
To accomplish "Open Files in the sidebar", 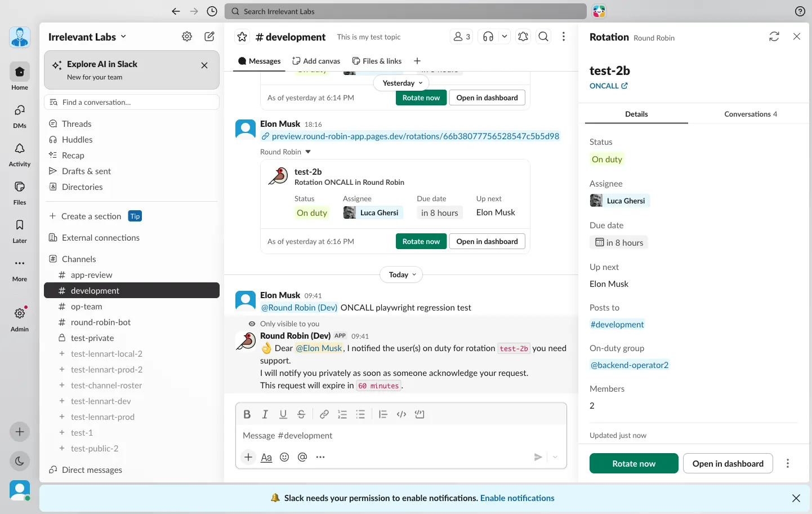I will tap(20, 192).
